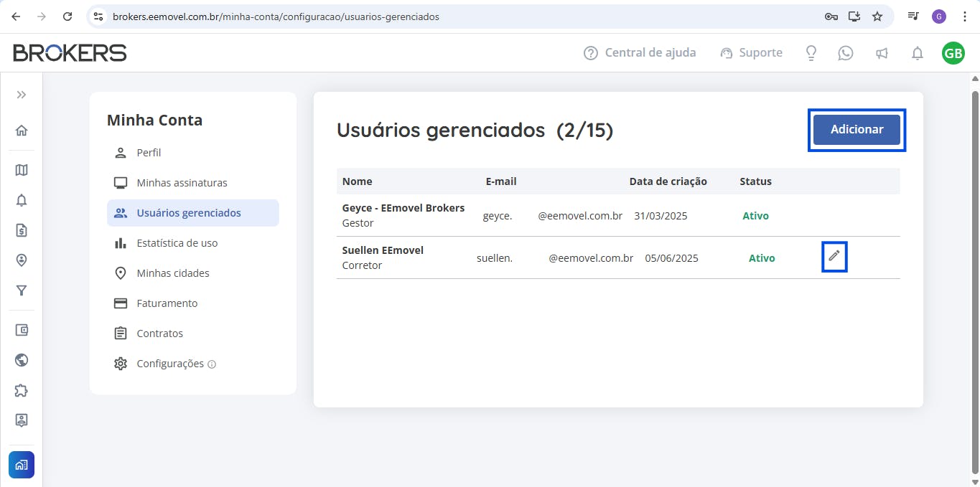
Task: Open the puzzle piece icon in sidebar
Action: tap(22, 390)
